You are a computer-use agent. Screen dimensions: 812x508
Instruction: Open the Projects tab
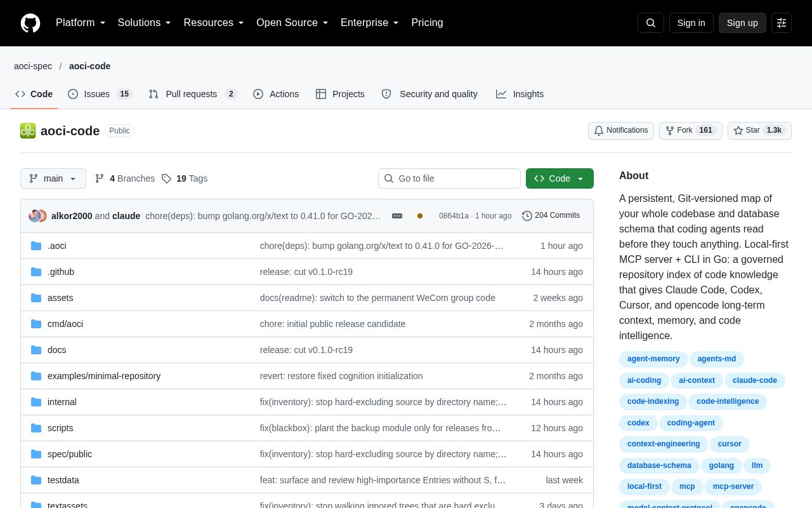pos(340,94)
